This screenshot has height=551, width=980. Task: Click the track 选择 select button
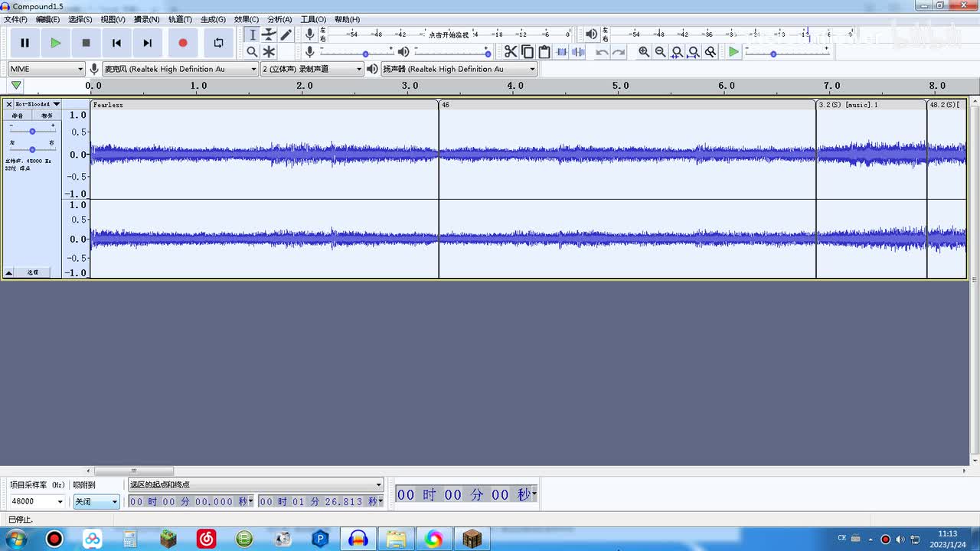tap(33, 272)
